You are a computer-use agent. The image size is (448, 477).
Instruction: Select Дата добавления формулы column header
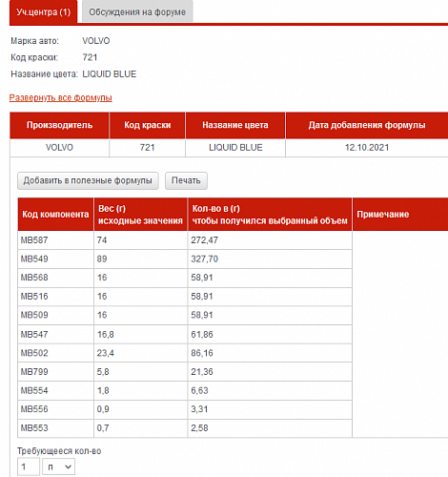pyautogui.click(x=367, y=125)
